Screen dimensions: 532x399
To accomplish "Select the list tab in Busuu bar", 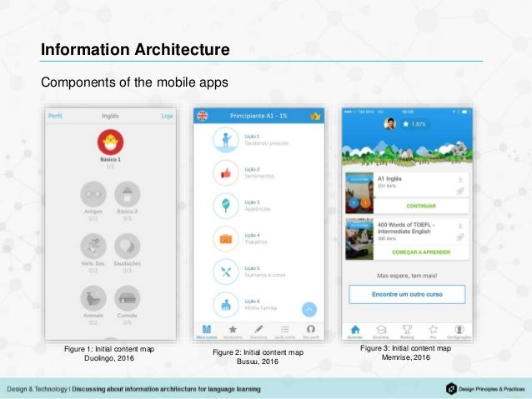I will 284,332.
